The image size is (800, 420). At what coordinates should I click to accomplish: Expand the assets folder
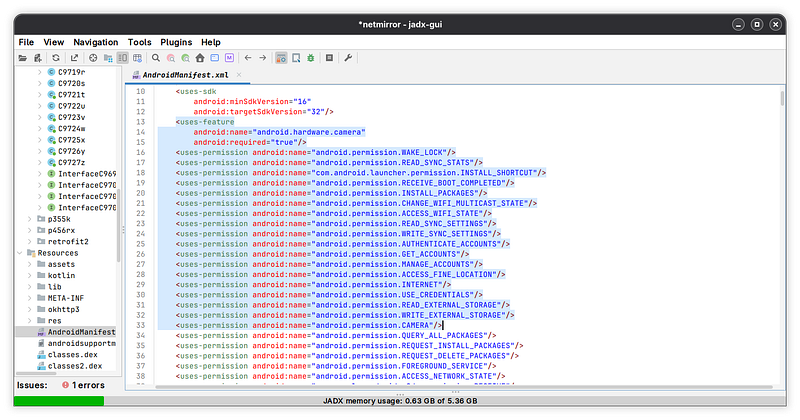click(x=30, y=264)
